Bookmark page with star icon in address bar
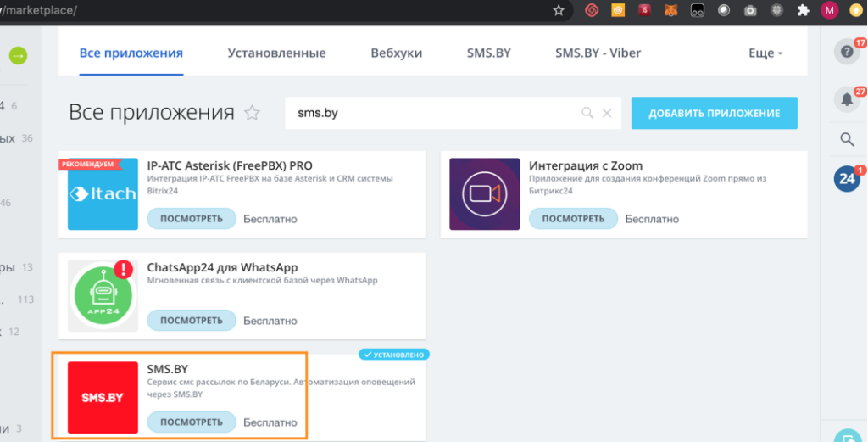The height and width of the screenshot is (442, 868). coord(559,10)
